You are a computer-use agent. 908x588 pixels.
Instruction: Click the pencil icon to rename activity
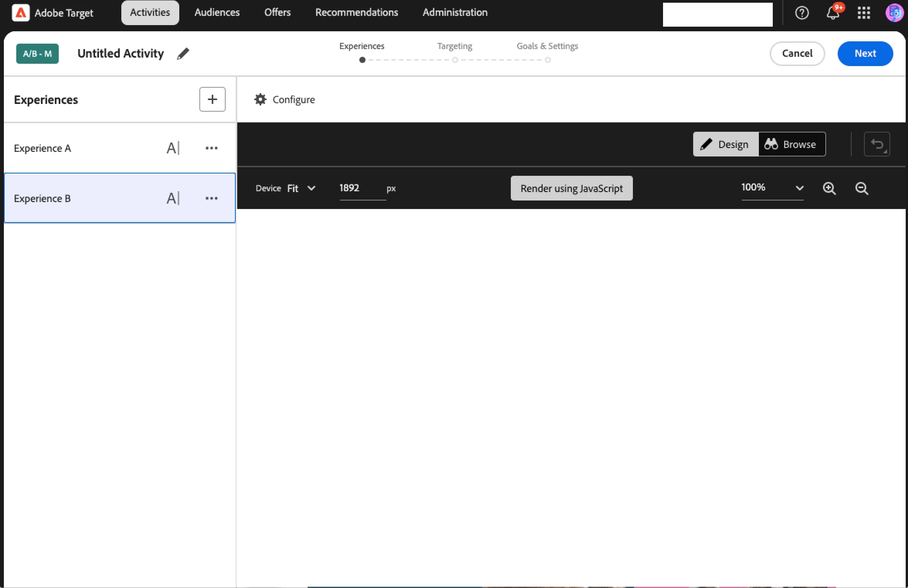(x=183, y=54)
